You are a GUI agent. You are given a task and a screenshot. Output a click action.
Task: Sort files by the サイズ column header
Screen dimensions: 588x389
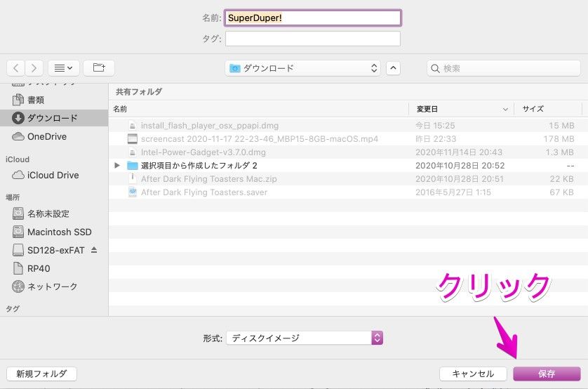[x=547, y=109]
